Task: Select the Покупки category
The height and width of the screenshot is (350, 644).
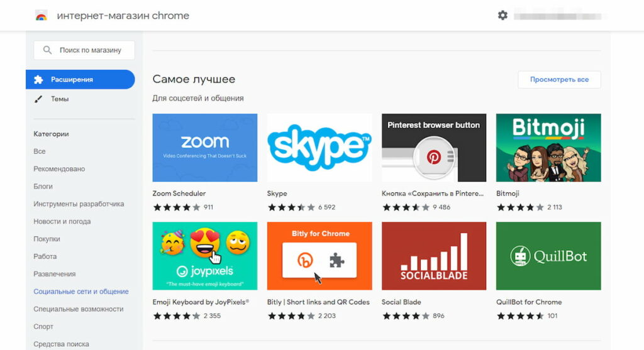Action: pyautogui.click(x=47, y=239)
